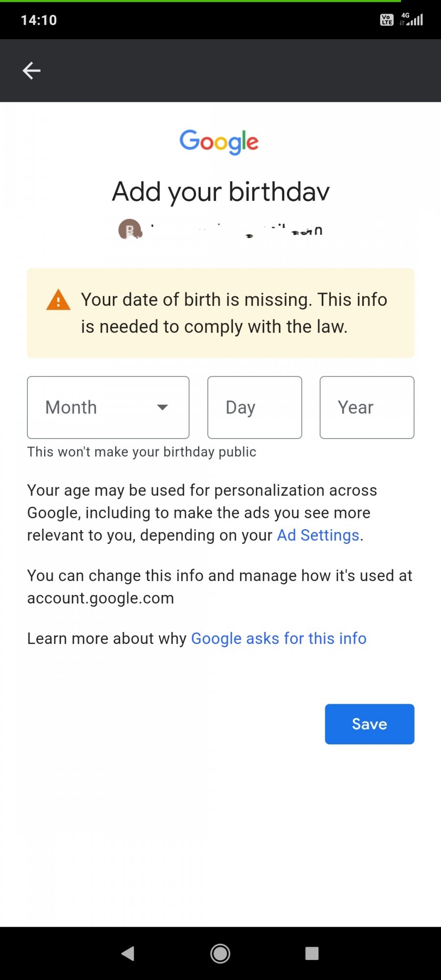Open recent apps with the square button
The width and height of the screenshot is (441, 980).
pos(312,953)
